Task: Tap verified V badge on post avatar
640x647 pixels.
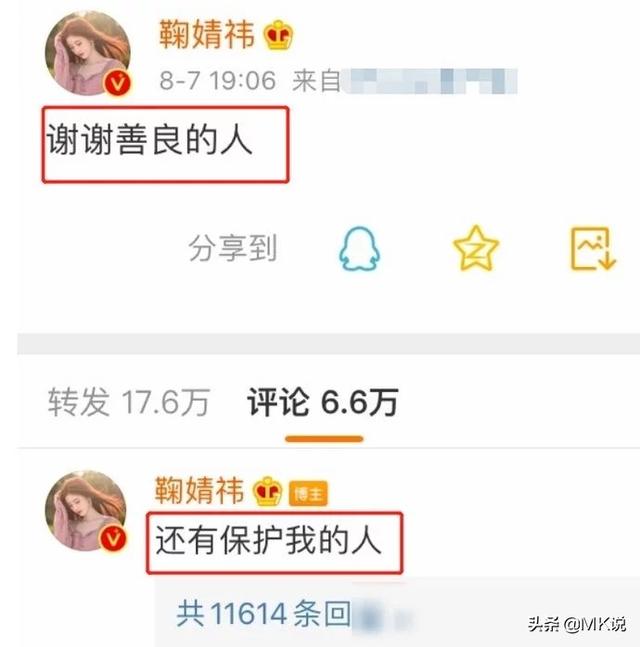Action: coord(118,84)
